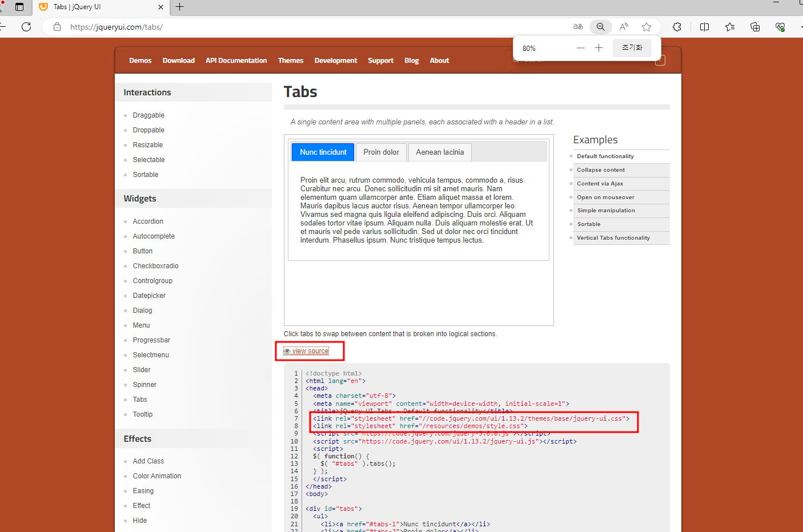Switch to the Proin dolor tab
Viewport: 803px width, 532px height.
click(x=382, y=152)
